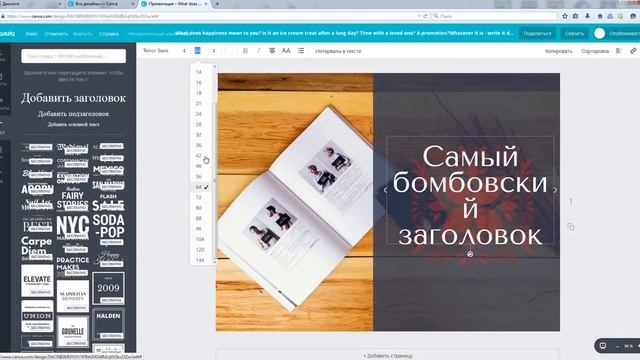Toggle italic formatting in the text toolbar

tap(258, 51)
